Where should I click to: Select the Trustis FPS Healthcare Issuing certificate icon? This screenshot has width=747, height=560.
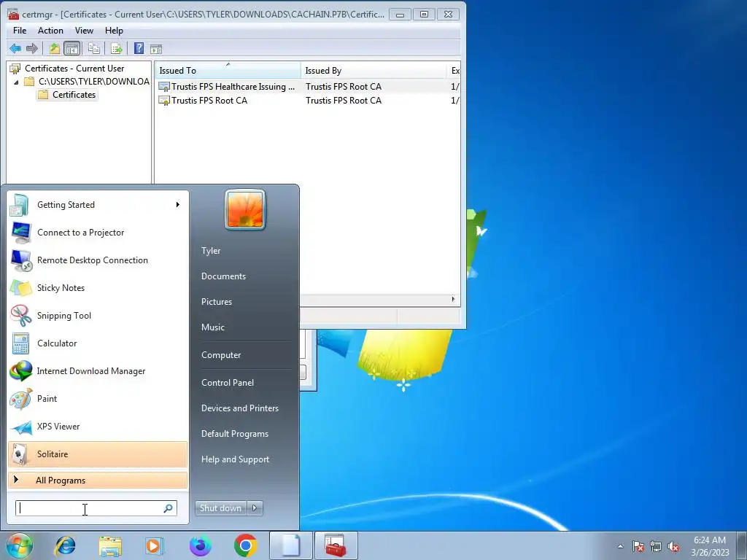click(164, 87)
